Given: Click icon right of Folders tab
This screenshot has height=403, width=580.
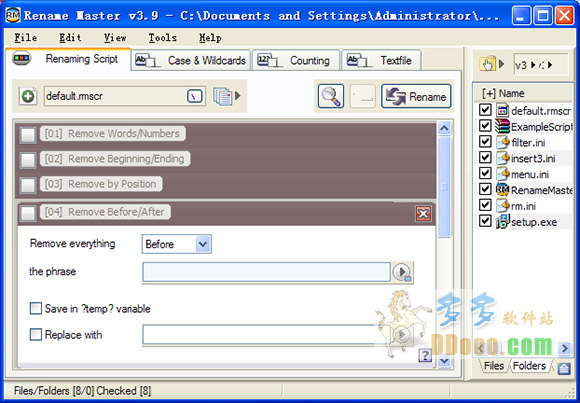Looking at the screenshot, I should click(x=564, y=368).
